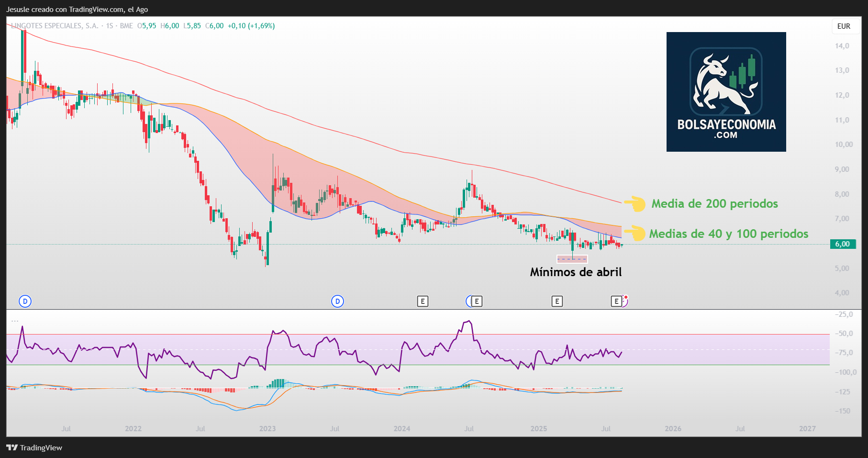Select the earnings marker in early 2025
Screen dimensions: 868x458
[557, 302]
